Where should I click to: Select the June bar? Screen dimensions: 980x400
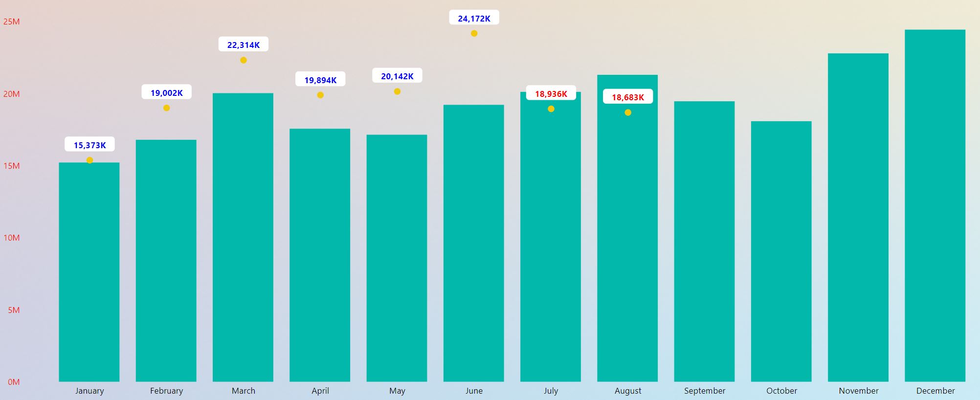[473, 243]
